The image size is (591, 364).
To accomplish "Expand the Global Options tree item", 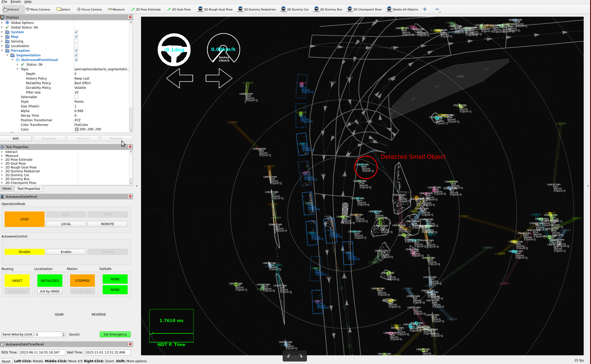I will point(2,23).
